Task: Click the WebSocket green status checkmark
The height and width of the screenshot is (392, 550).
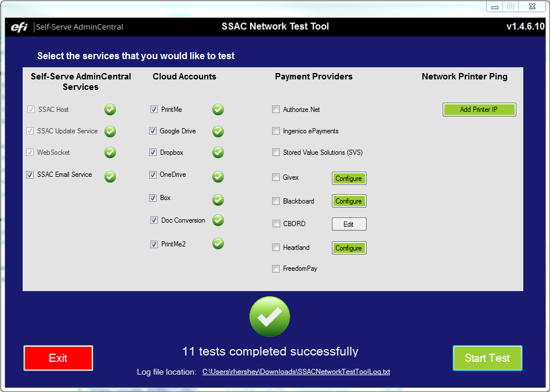Action: point(110,153)
